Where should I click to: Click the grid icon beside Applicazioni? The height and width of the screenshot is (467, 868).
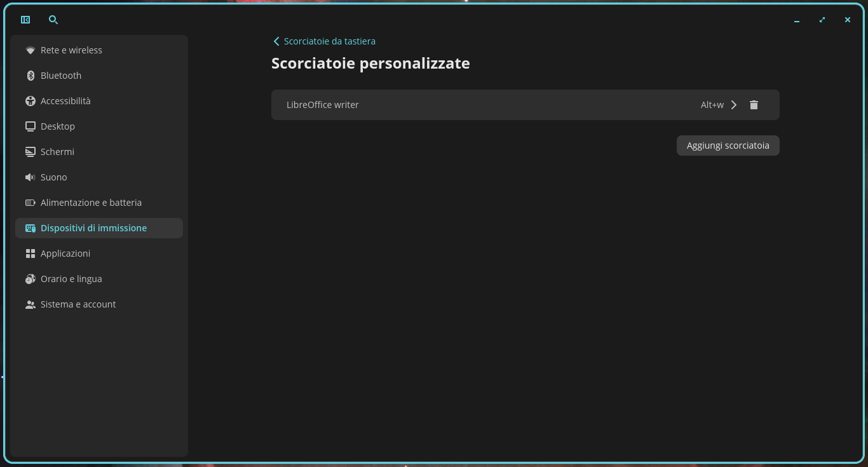click(x=30, y=254)
